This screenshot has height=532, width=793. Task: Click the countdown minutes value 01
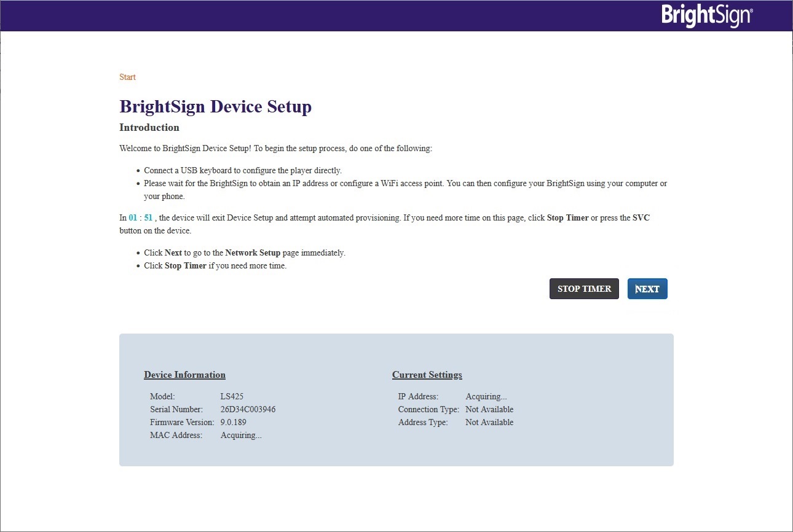point(133,218)
